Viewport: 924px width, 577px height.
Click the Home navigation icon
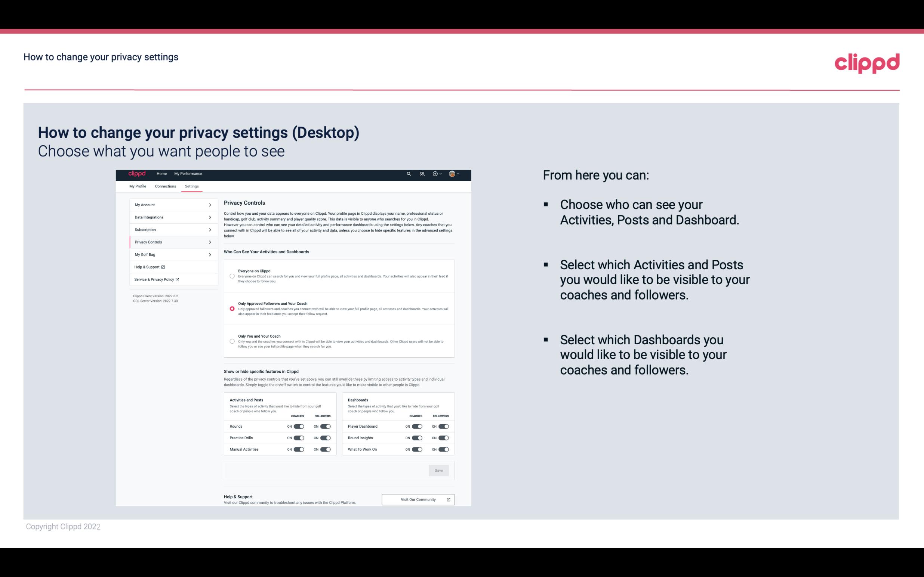point(161,173)
